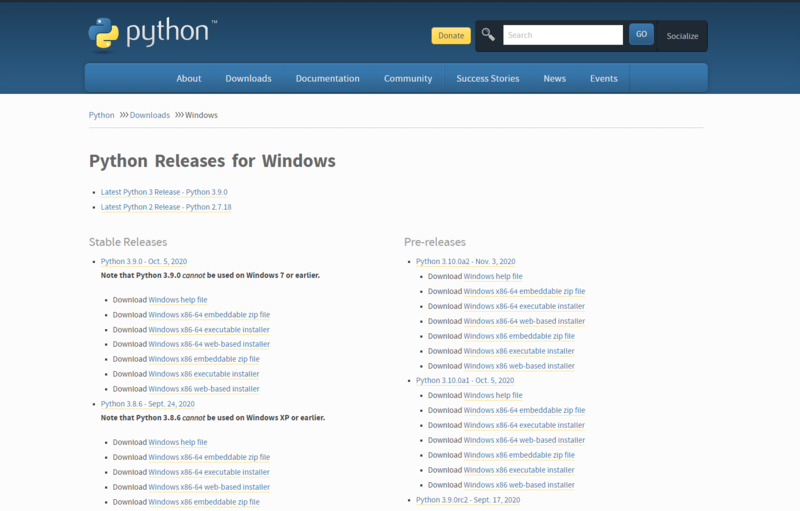800x511 pixels.
Task: Download Python 3.10.0a2 x86-64 executable installer
Action: coord(524,306)
